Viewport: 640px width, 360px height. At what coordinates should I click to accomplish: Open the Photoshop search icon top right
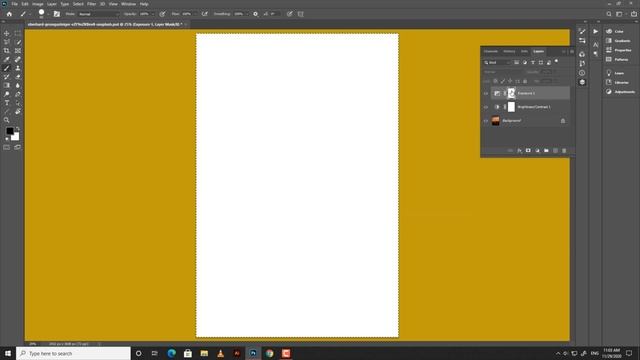pyautogui.click(x=609, y=14)
